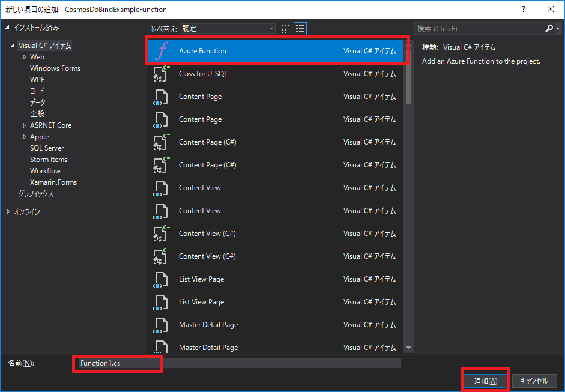Viewport: 565px width, 392px height.
Task: Select Workflow category
Action: point(45,171)
